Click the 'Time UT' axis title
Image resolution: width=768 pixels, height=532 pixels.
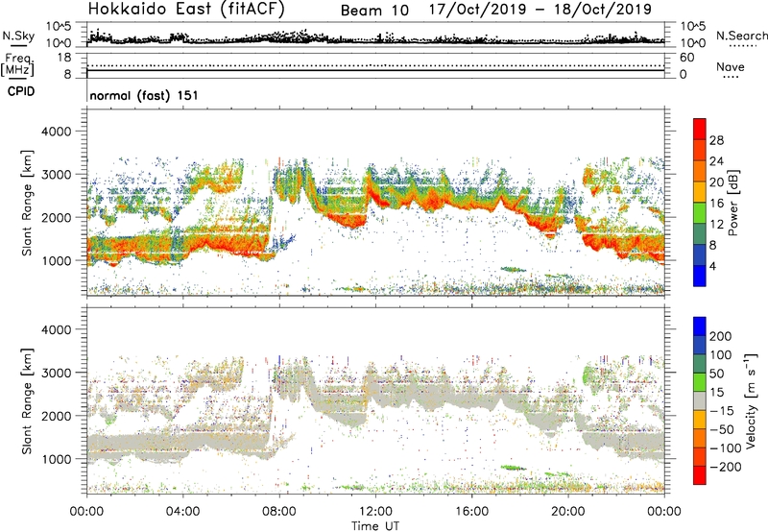pos(375,526)
